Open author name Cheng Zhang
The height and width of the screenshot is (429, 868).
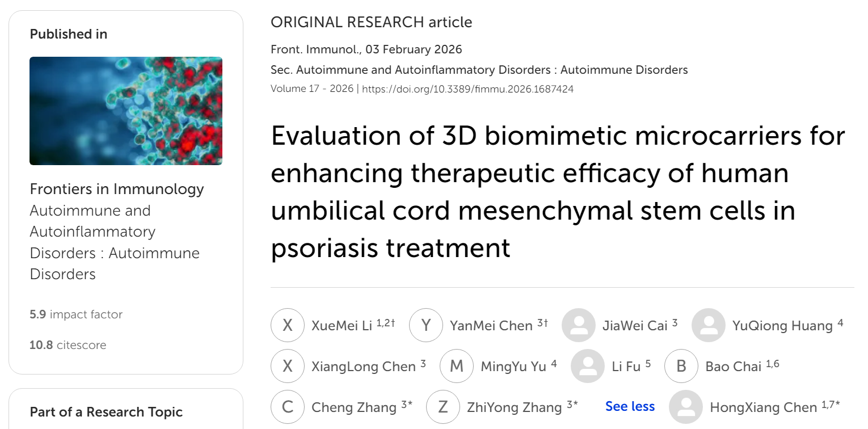pyautogui.click(x=353, y=407)
